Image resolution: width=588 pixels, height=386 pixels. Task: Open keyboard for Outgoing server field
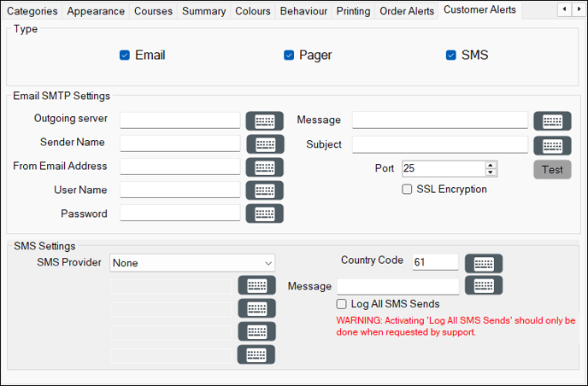pos(265,121)
